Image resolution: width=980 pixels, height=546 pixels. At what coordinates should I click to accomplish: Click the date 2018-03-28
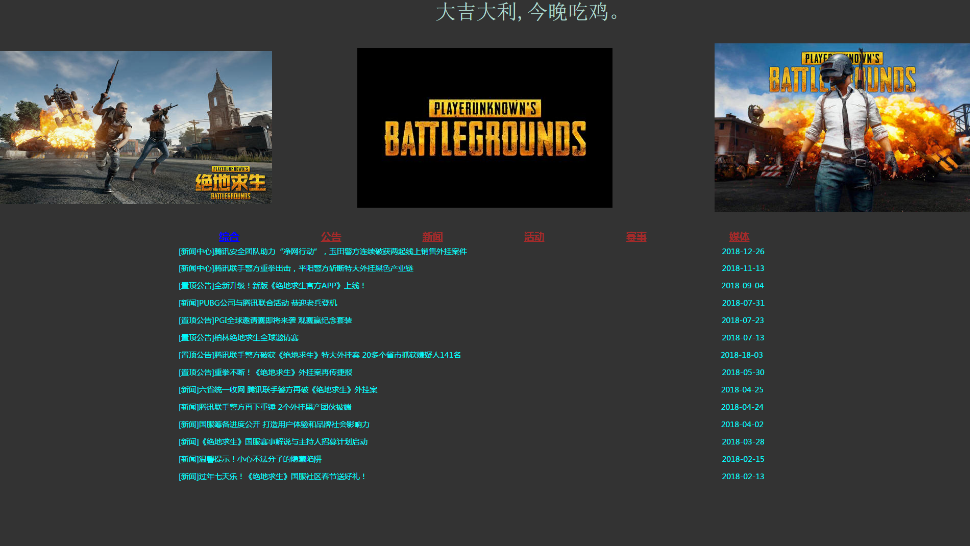click(743, 442)
